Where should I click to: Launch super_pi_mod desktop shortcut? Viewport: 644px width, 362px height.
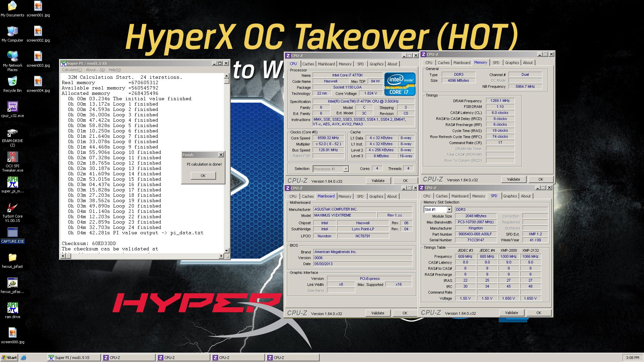coord(12,185)
